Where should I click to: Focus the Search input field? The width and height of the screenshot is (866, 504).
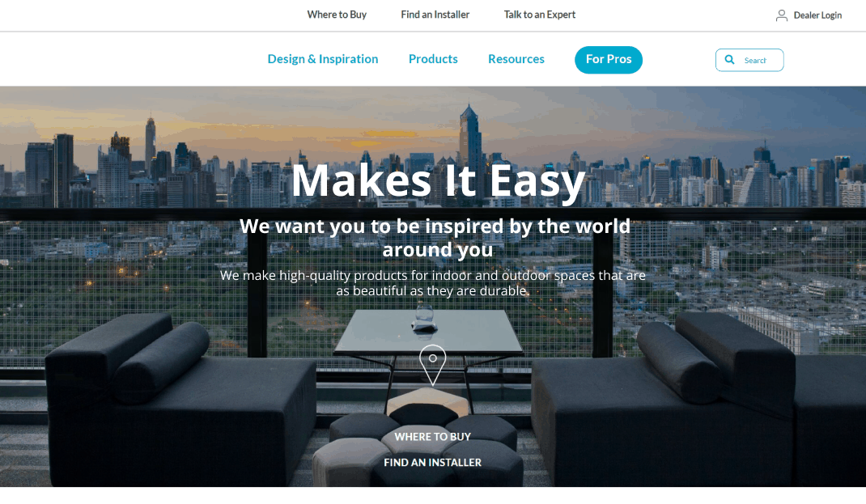[749, 60]
